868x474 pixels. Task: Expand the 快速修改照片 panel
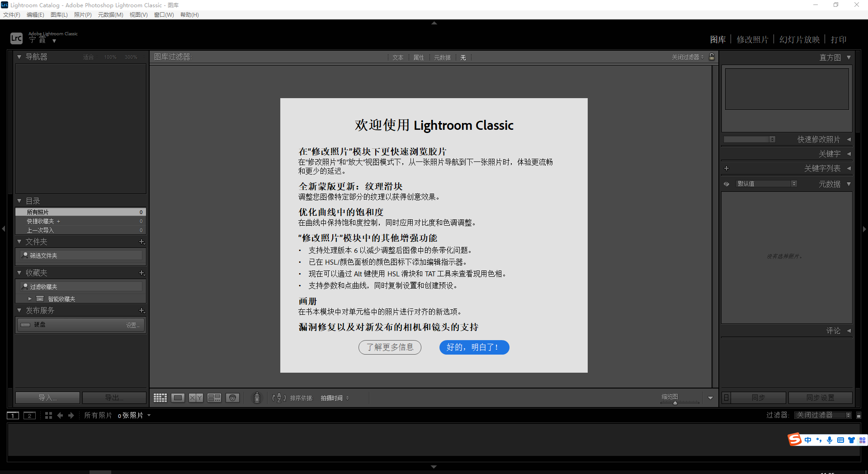click(849, 139)
